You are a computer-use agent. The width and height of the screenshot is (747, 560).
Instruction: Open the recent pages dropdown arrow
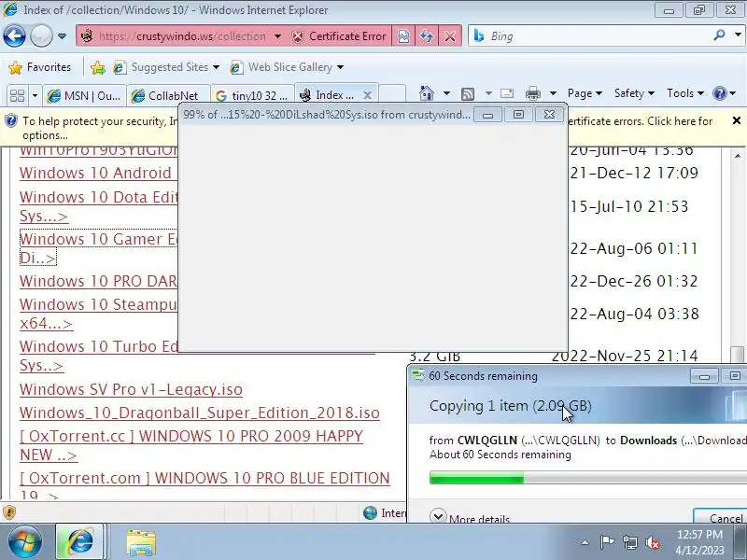(62, 36)
